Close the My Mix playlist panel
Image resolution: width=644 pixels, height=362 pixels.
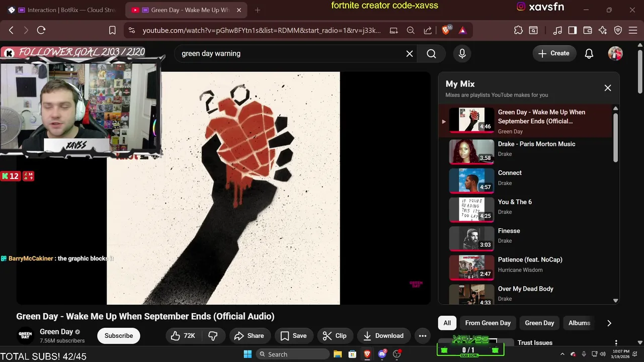[x=608, y=88]
